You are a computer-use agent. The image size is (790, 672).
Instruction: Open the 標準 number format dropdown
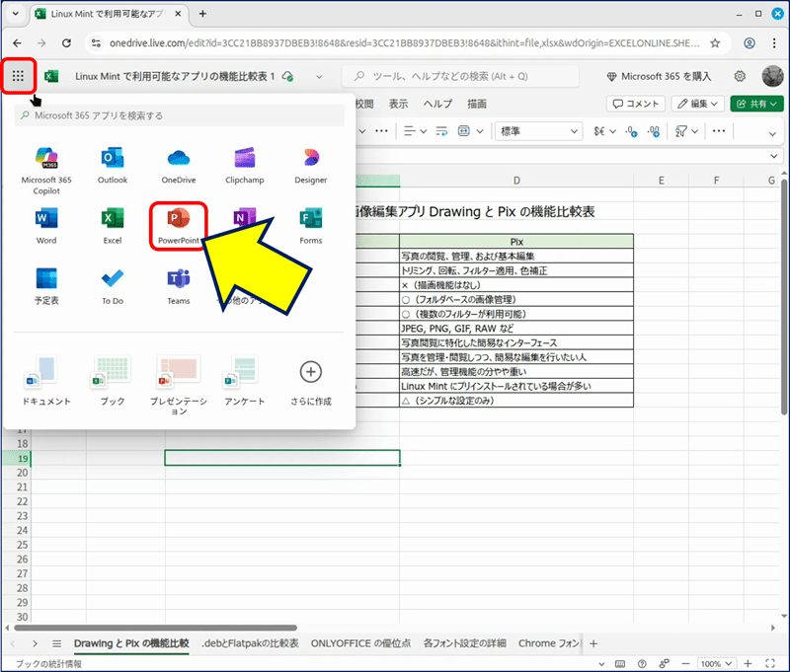(x=538, y=131)
